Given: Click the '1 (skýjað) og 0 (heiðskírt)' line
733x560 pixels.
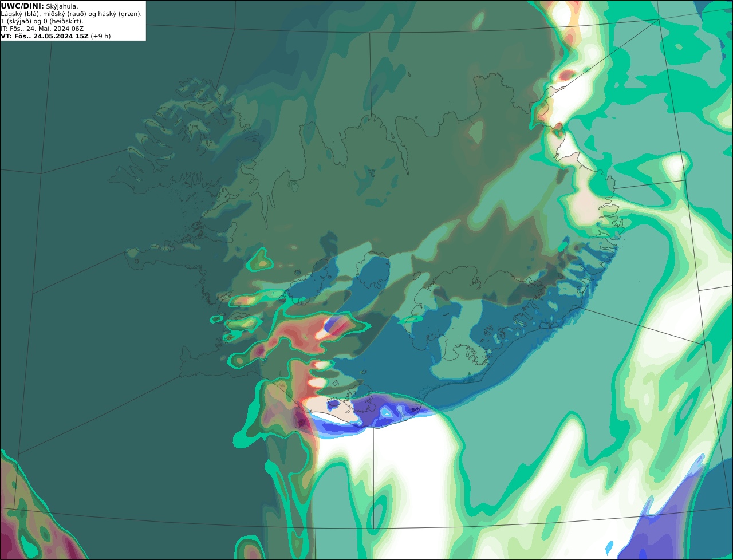Looking at the screenshot, I should click(x=42, y=21).
